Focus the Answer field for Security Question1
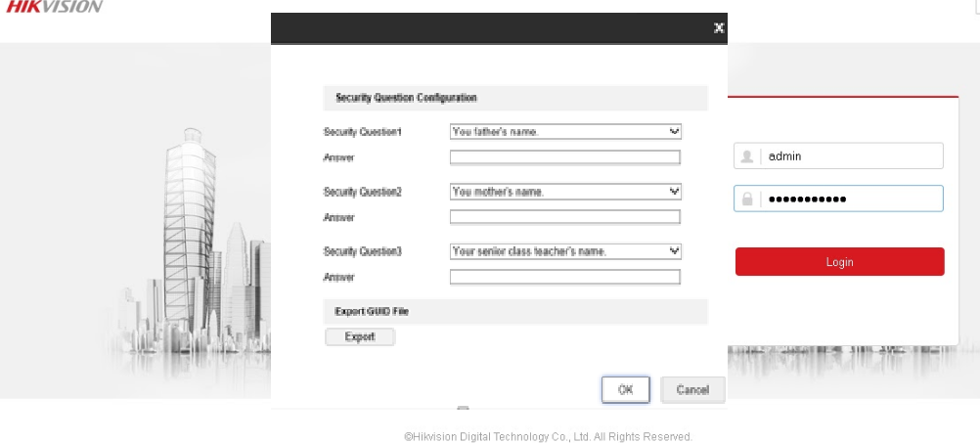The height and width of the screenshot is (443, 980). coord(564,157)
